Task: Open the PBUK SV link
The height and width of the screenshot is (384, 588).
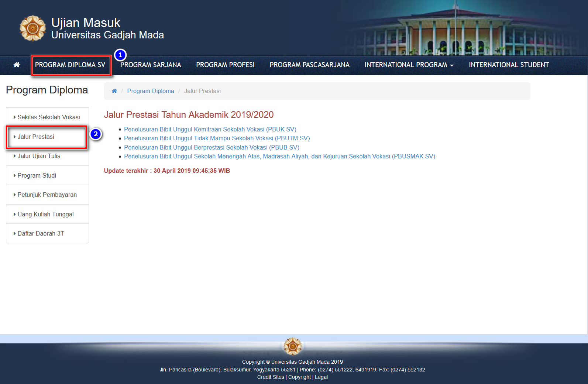Action: click(x=210, y=130)
